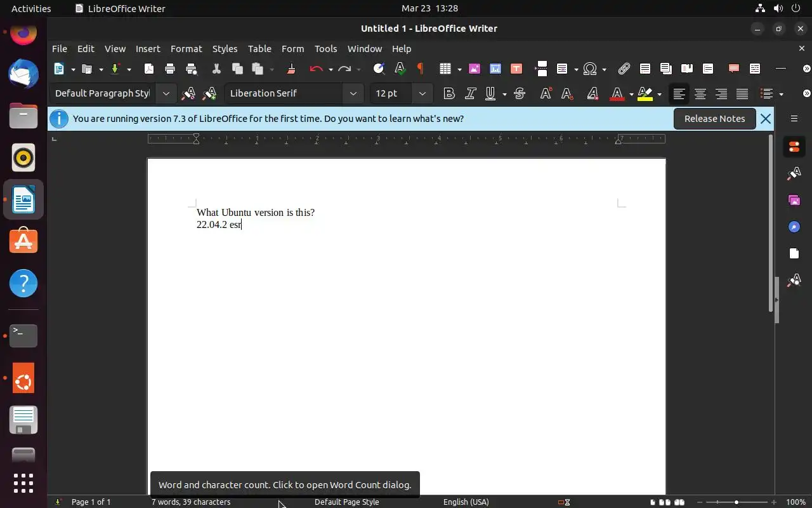Open the special character dropdown arrow

click(x=604, y=69)
